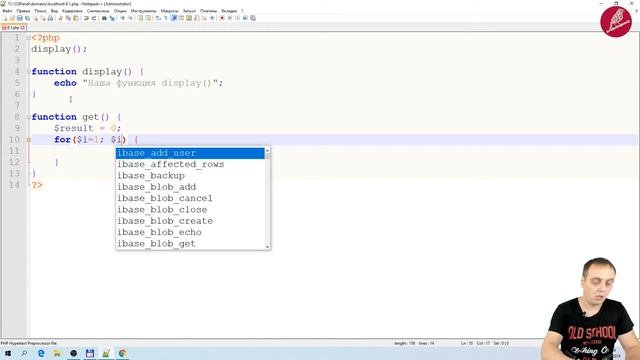Open Find with the binoculars icon
The image size is (640, 360).
[x=104, y=18]
